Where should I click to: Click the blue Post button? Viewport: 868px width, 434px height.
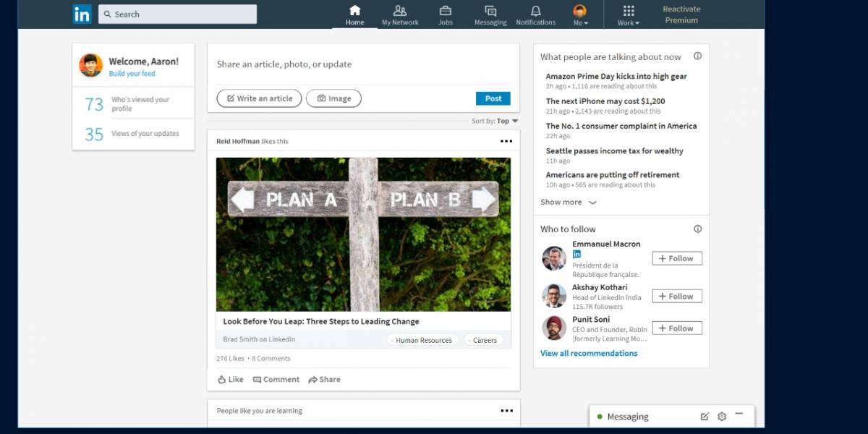click(493, 98)
